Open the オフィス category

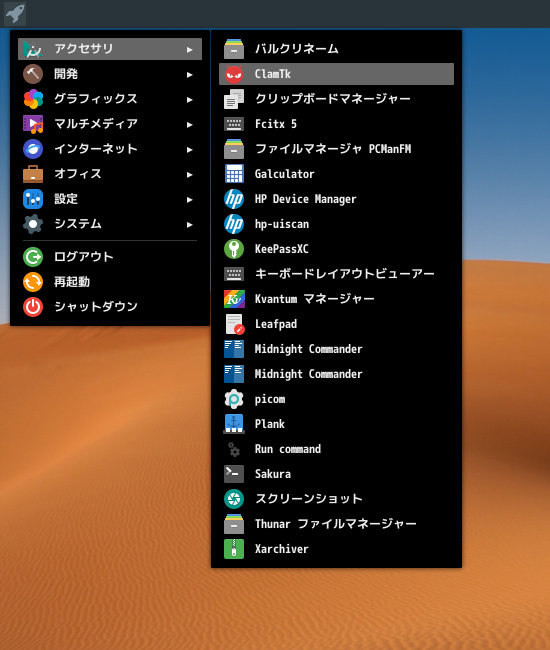click(x=110, y=174)
